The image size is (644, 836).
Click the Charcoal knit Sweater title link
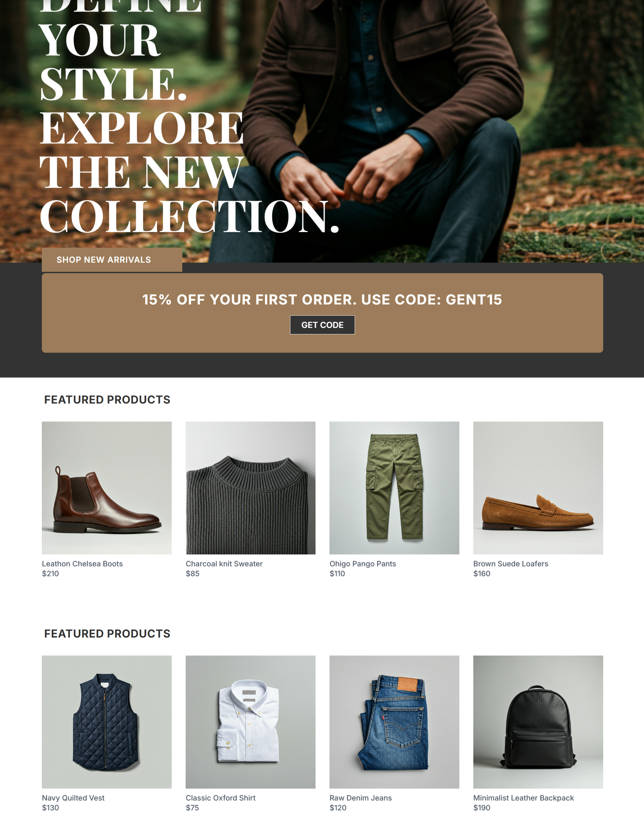224,564
